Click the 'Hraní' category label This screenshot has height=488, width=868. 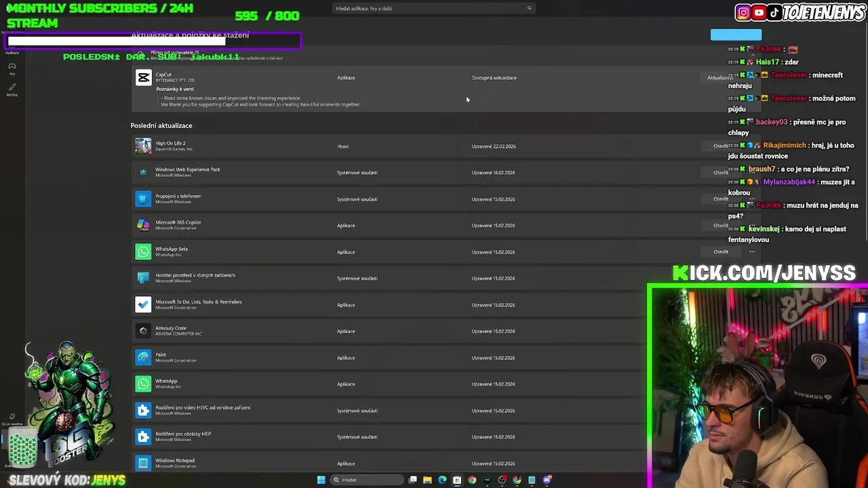[343, 146]
